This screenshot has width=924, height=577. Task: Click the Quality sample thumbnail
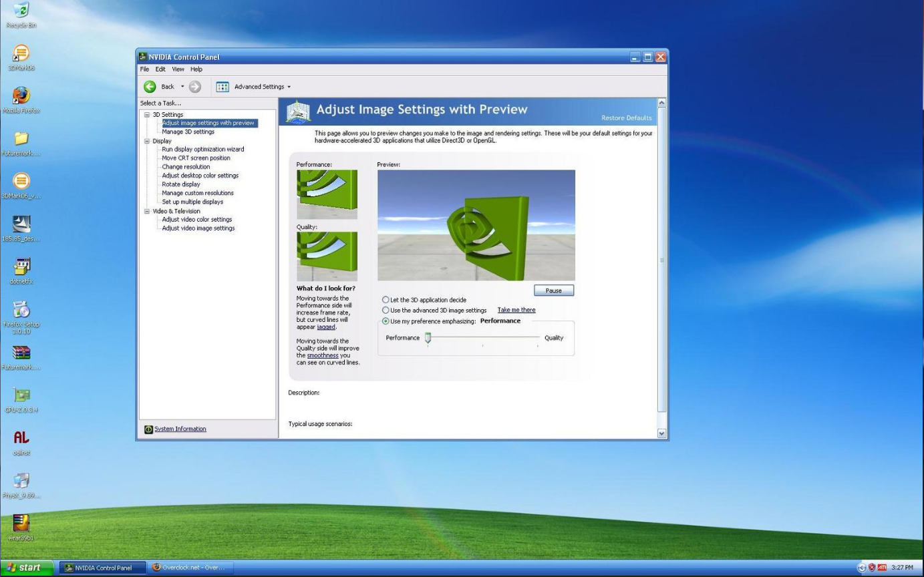(327, 256)
